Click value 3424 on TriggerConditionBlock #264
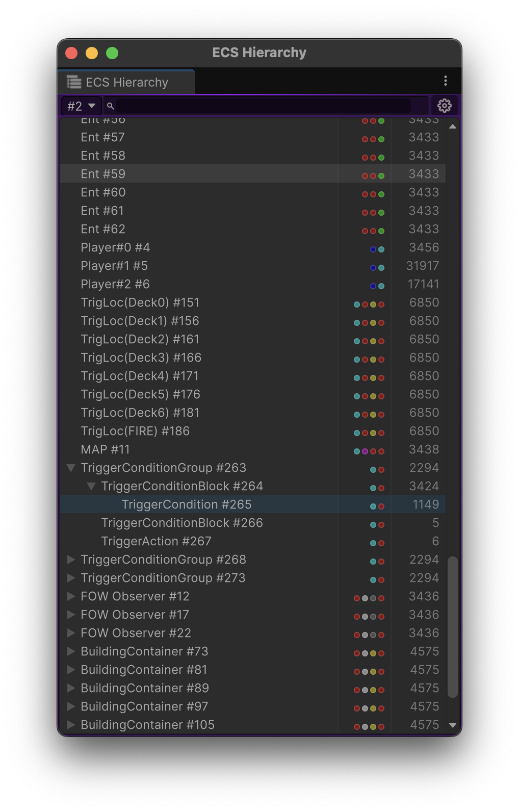Screen dimensions: 519x812 (x=424, y=486)
